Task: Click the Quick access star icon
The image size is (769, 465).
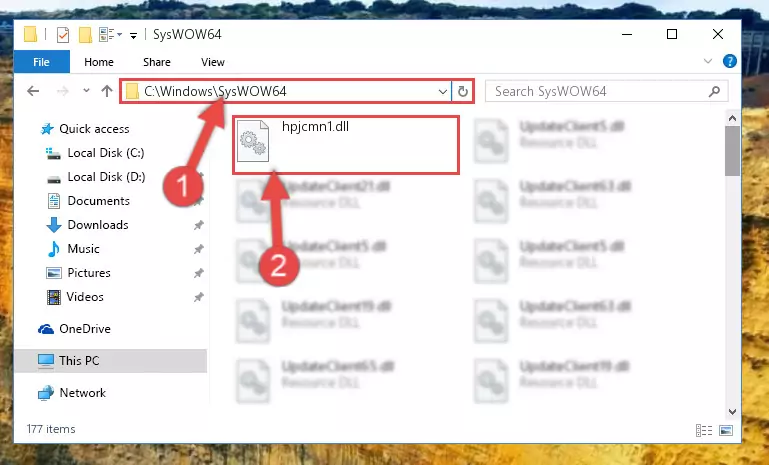Action: 47,129
